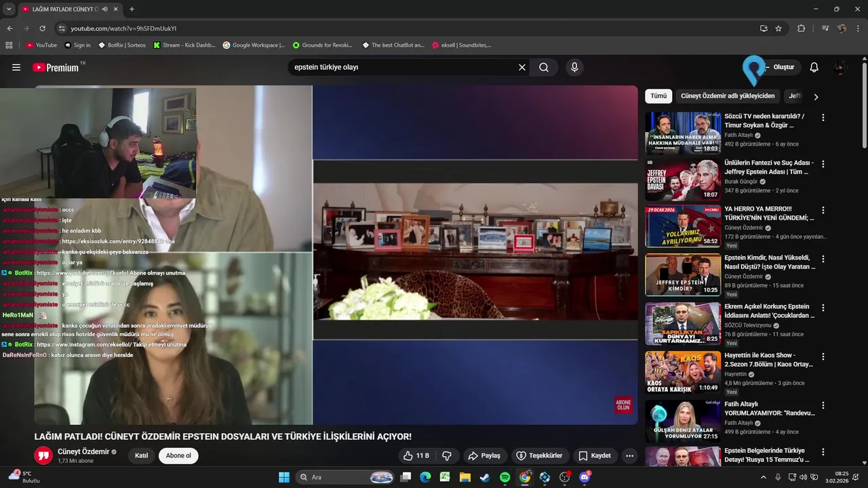The width and height of the screenshot is (868, 488).
Task: Subscribe with the Abone ol button
Action: (178, 455)
